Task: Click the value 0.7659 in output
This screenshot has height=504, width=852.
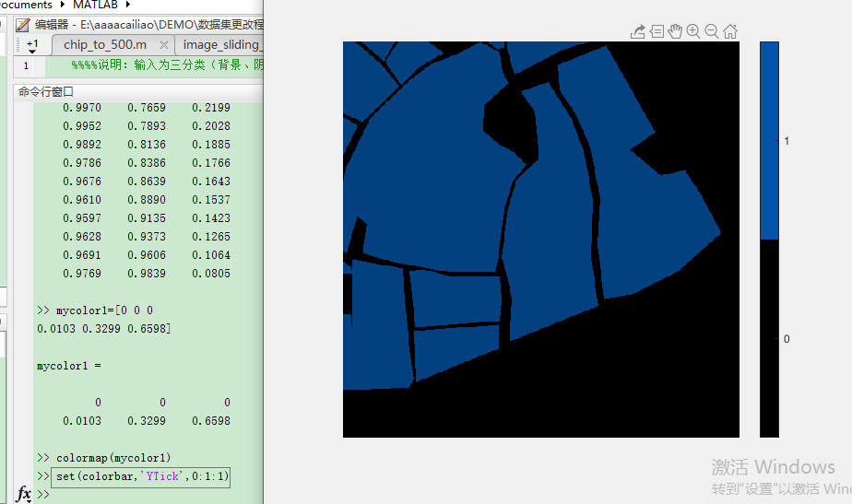Action: pyautogui.click(x=147, y=108)
